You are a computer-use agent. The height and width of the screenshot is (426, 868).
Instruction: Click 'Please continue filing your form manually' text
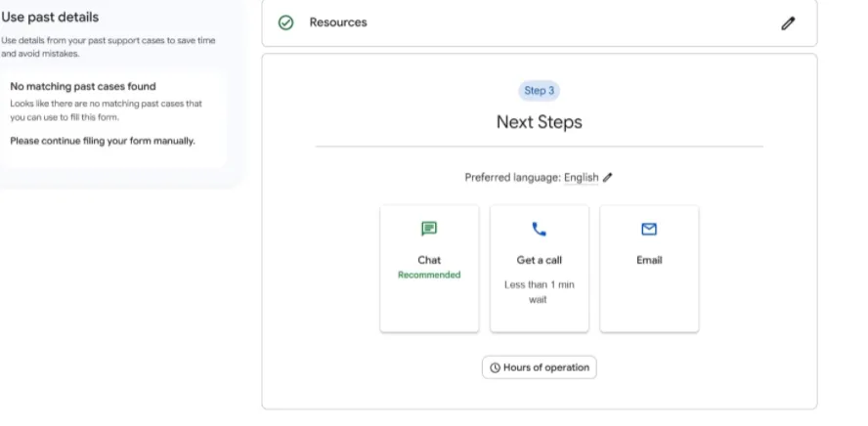103,141
